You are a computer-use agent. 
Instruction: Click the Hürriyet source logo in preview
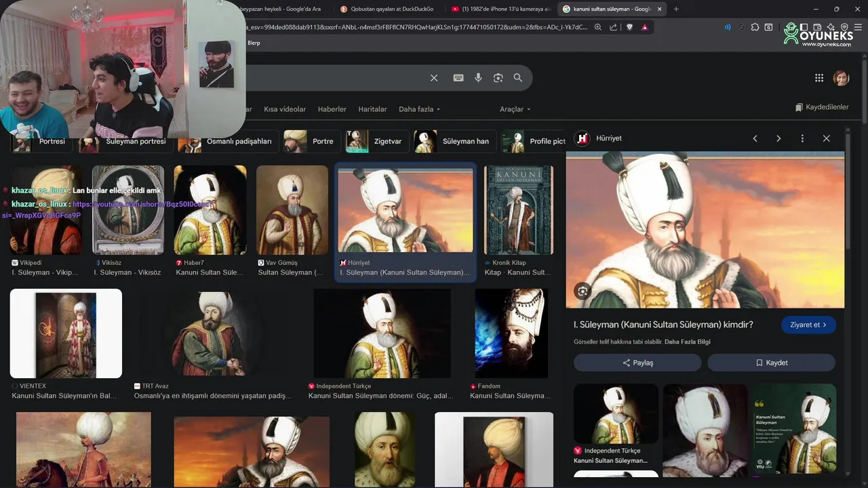[582, 138]
